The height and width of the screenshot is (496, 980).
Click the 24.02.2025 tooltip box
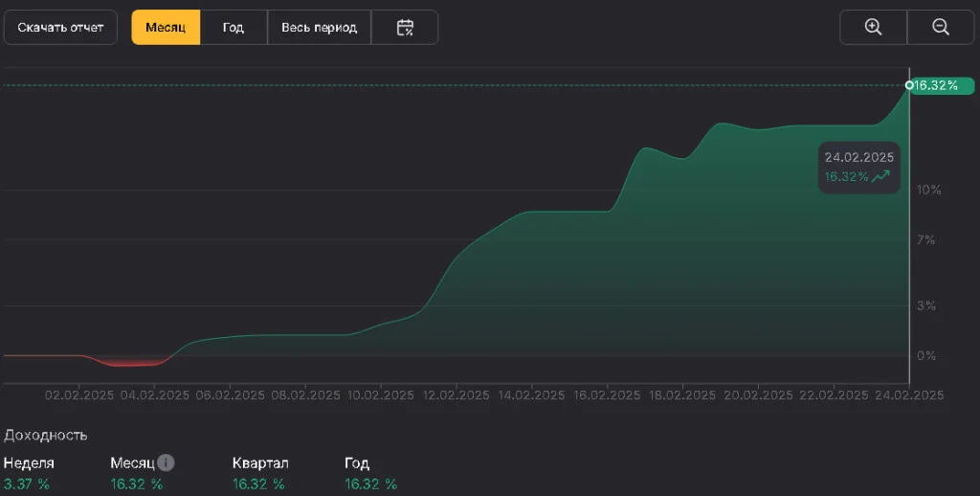click(859, 167)
